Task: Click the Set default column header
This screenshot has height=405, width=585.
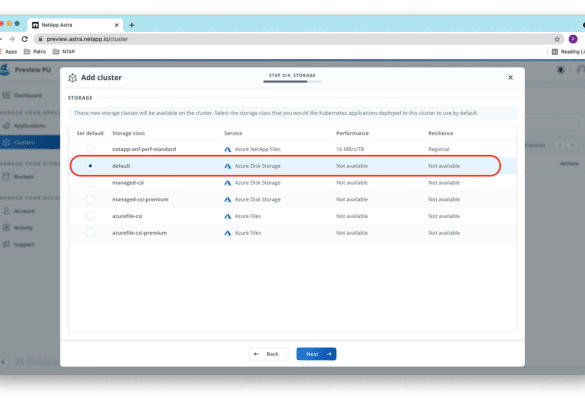Action: click(90, 133)
